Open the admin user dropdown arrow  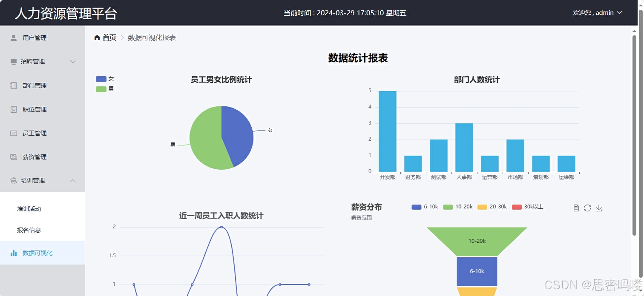[619, 13]
